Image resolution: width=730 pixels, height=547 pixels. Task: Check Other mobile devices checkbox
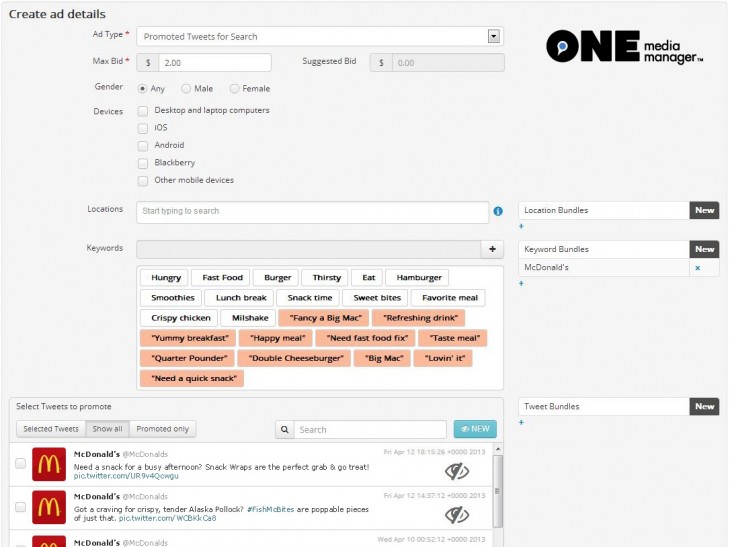[143, 181]
